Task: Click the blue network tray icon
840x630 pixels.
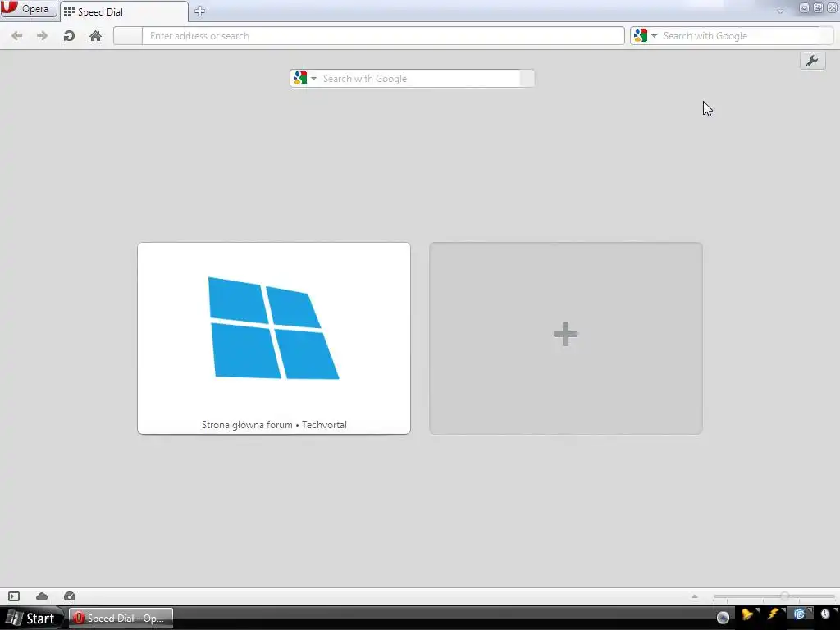Action: [x=799, y=614]
